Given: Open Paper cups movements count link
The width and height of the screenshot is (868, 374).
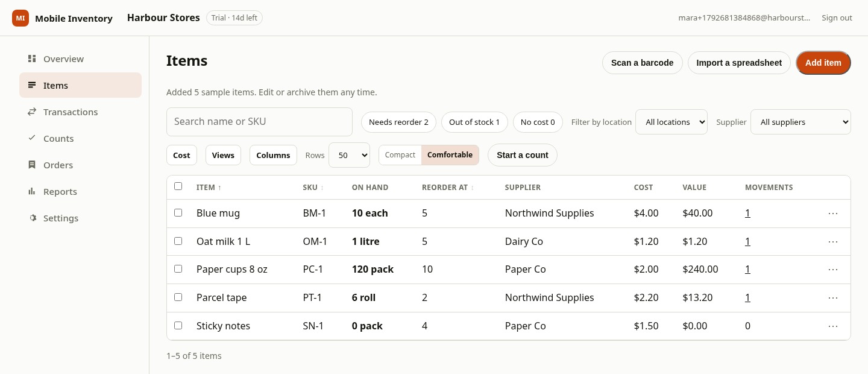Looking at the screenshot, I should pyautogui.click(x=747, y=270).
